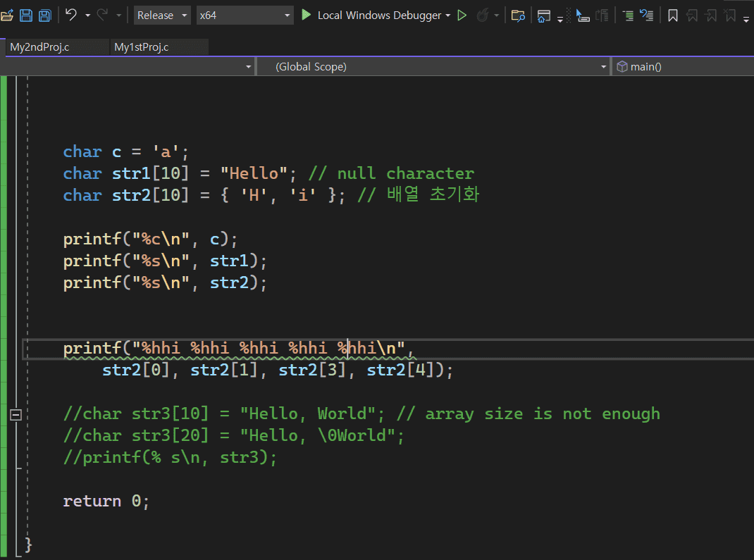Screen dimensions: 754x560
Task: Open the x64 platform dropdown
Action: pos(245,15)
